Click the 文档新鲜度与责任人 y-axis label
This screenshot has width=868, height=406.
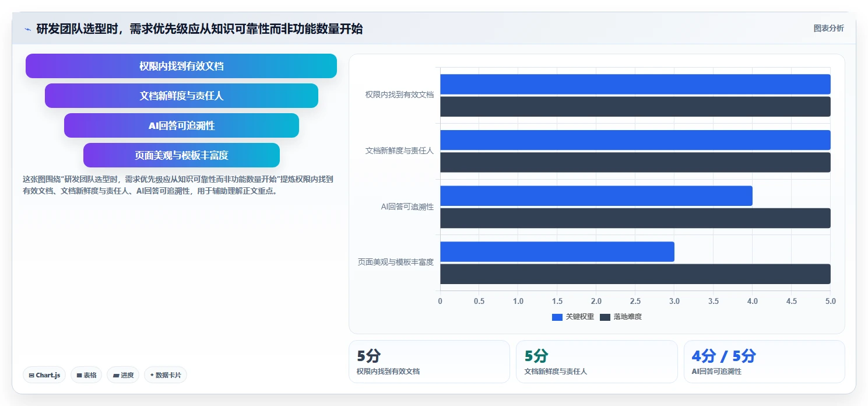tap(399, 150)
